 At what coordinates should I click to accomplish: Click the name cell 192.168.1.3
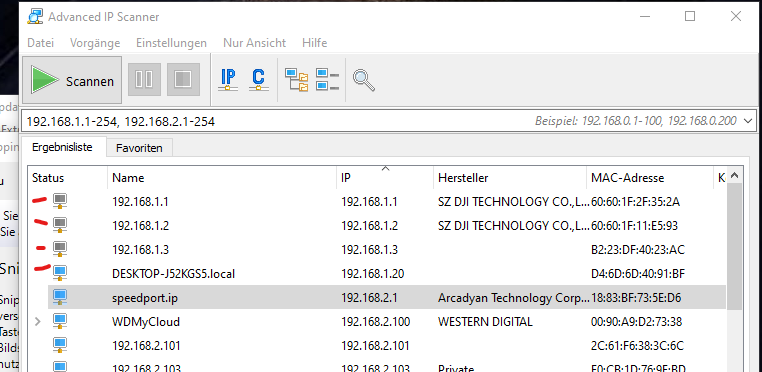(140, 249)
